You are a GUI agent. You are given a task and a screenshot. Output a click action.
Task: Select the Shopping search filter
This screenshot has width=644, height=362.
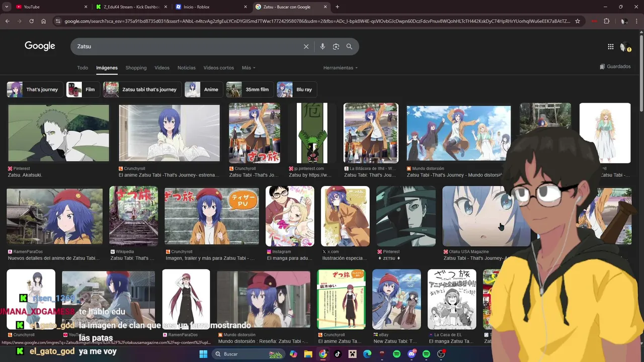136,67
